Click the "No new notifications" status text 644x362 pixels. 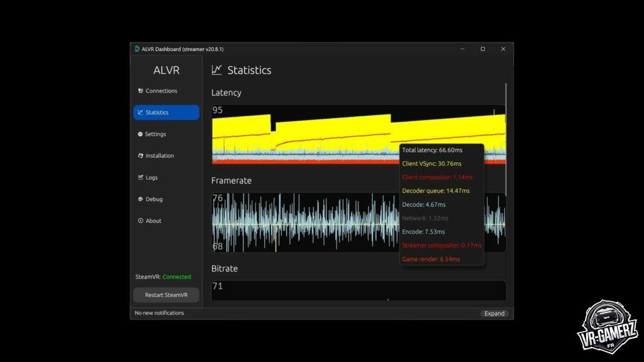click(159, 313)
